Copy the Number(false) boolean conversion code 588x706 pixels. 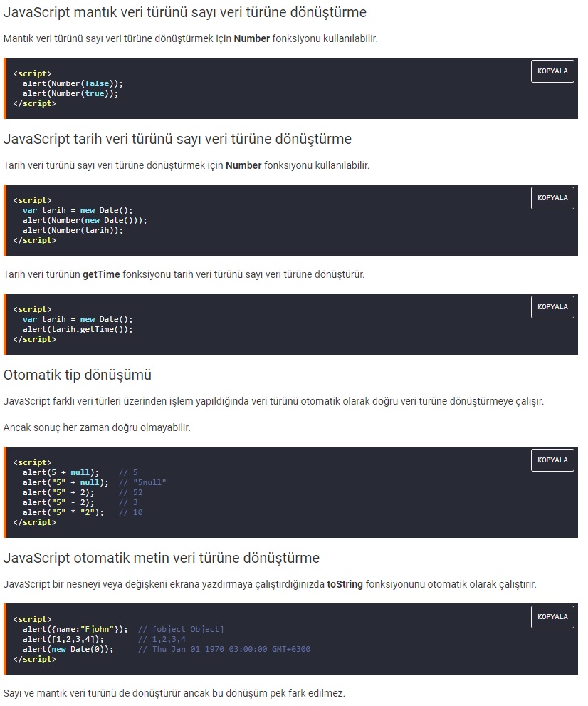pyautogui.click(x=552, y=71)
